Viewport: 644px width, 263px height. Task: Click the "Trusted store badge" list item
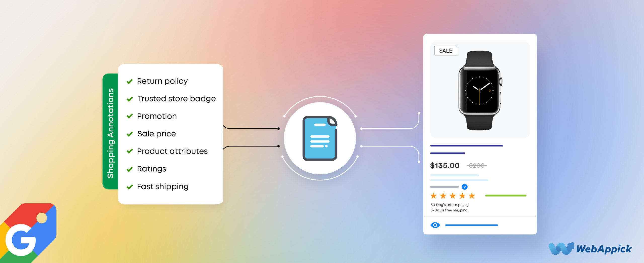pos(177,99)
